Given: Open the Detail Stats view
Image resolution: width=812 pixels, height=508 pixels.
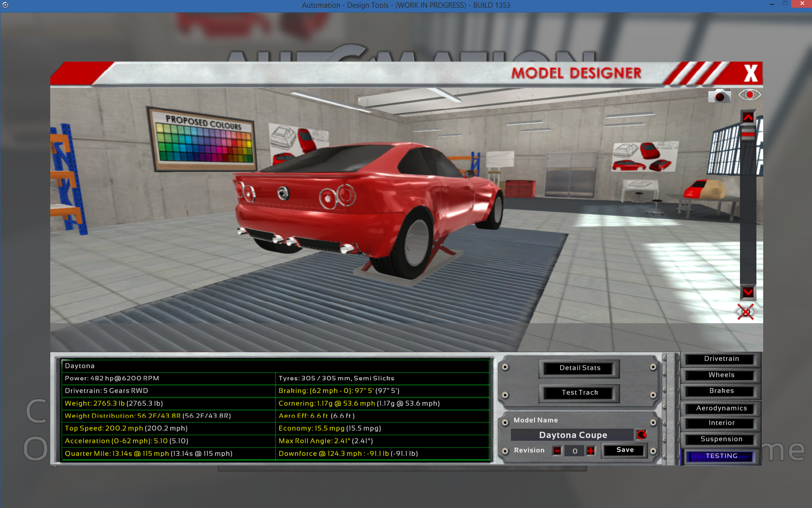Looking at the screenshot, I should (x=580, y=368).
